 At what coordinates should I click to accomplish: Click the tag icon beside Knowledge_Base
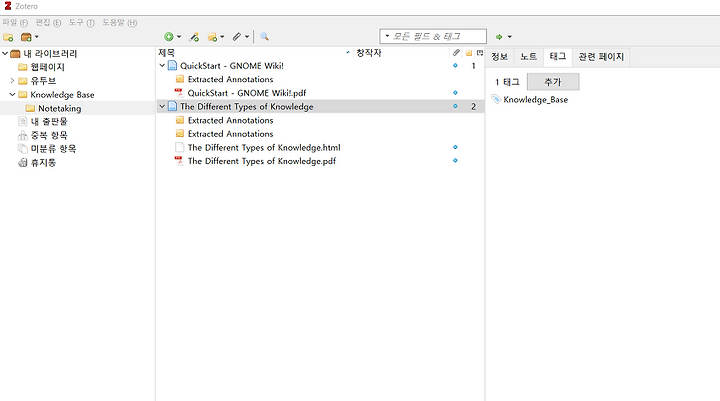(x=495, y=99)
